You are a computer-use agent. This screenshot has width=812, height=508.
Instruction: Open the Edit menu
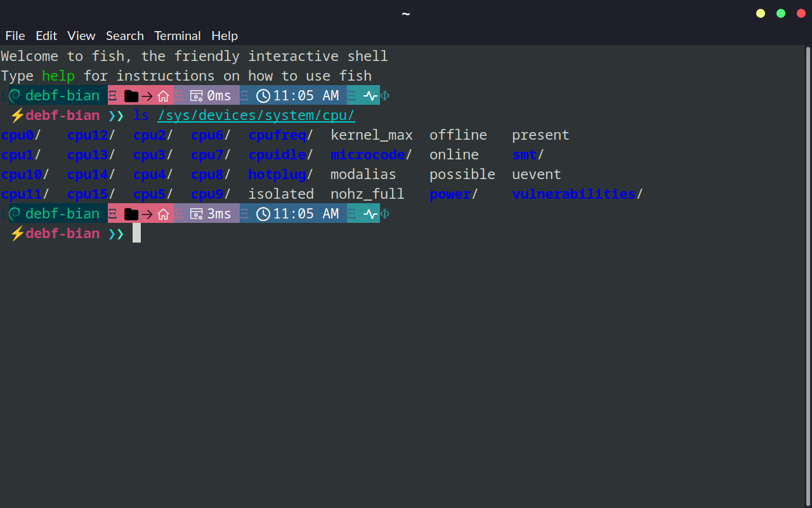pos(46,36)
